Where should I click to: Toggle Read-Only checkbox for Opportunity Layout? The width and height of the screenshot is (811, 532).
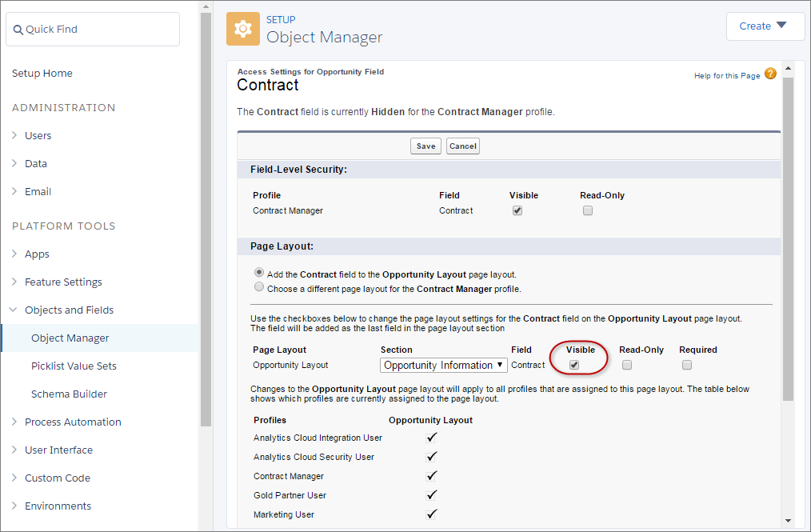tap(627, 365)
